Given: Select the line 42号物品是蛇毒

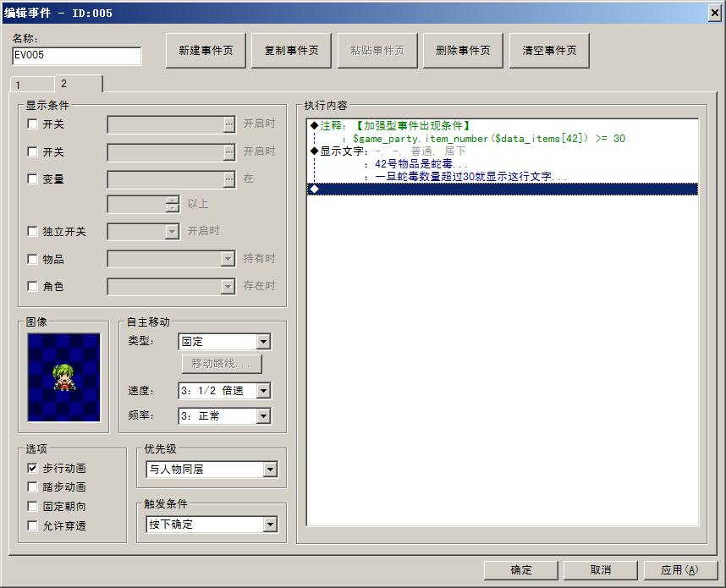Looking at the screenshot, I should (x=503, y=164).
